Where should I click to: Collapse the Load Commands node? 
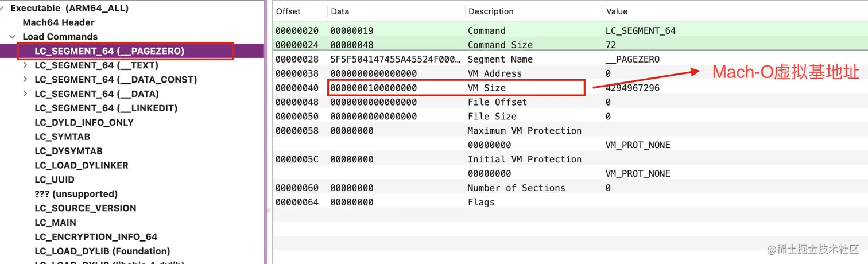tap(13, 37)
